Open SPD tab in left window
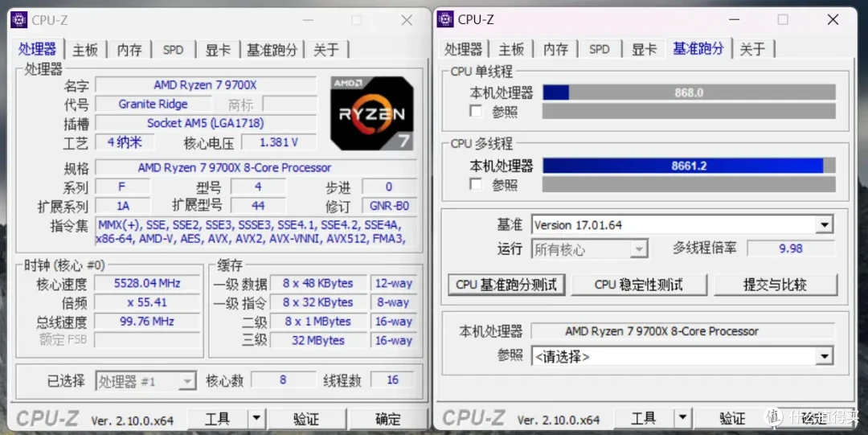 pos(174,50)
